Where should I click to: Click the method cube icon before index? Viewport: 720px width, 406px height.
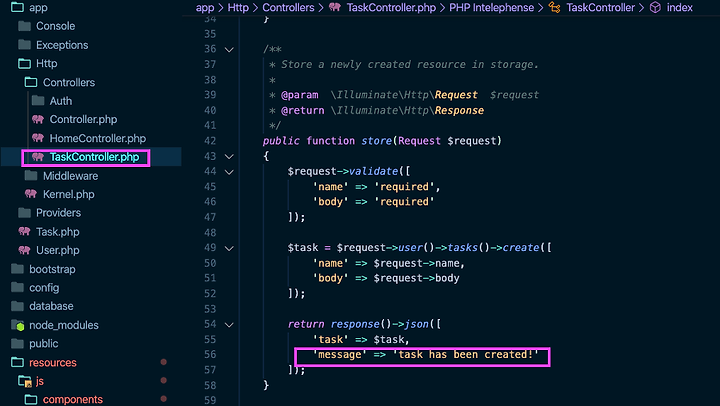[x=655, y=7]
